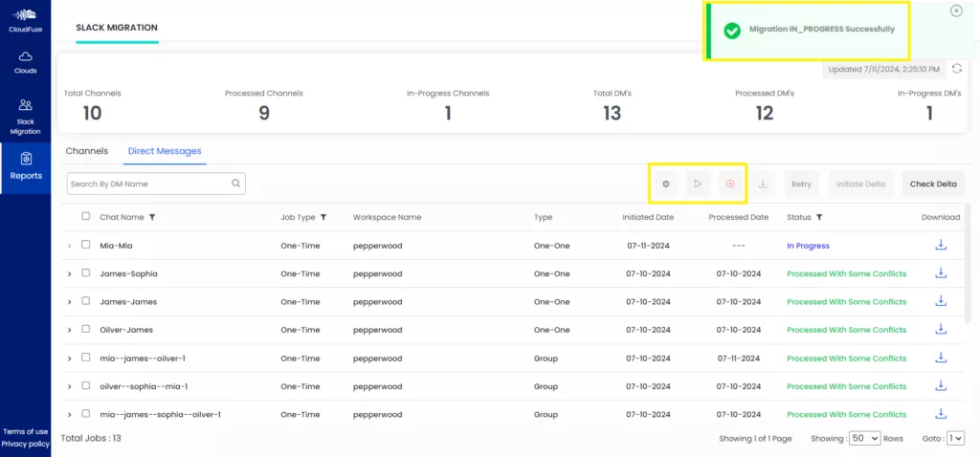Click the pause migration icon
The width and height of the screenshot is (980, 457).
pos(666,185)
